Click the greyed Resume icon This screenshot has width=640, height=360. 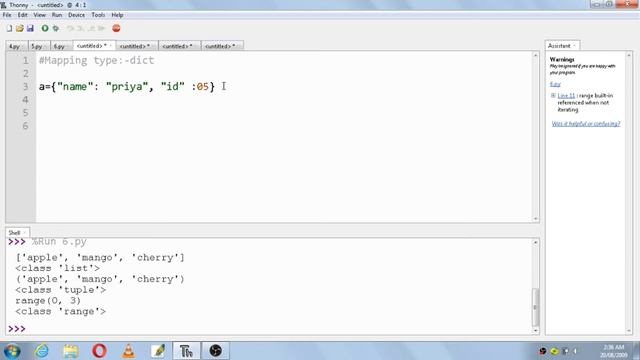click(102, 28)
